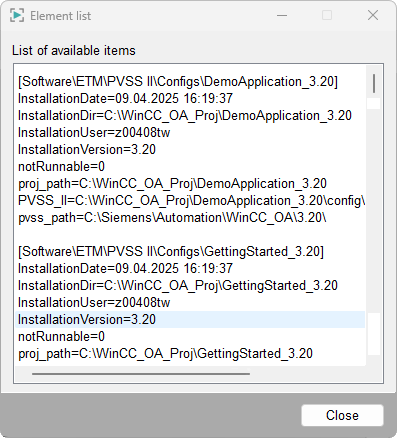The height and width of the screenshot is (438, 397).
Task: Select the DemoApplication_3.20 section header line
Action: [190, 82]
